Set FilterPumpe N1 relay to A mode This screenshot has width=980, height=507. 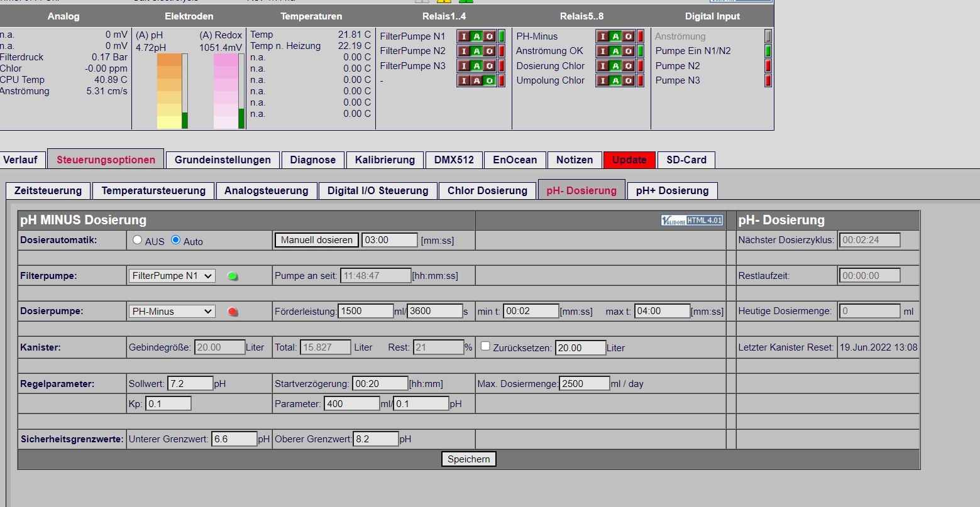tap(477, 36)
